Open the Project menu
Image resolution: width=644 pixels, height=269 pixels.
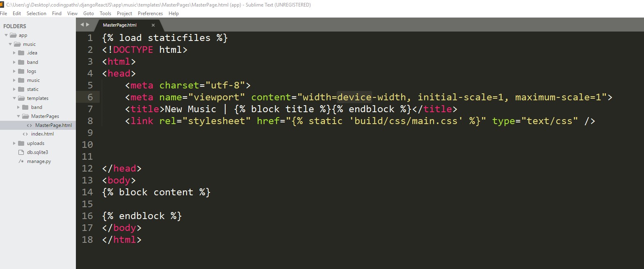124,14
